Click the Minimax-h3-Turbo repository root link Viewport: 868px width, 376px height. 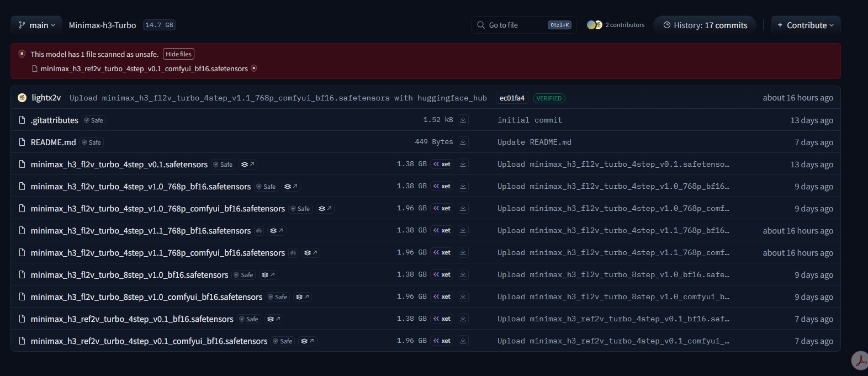102,25
